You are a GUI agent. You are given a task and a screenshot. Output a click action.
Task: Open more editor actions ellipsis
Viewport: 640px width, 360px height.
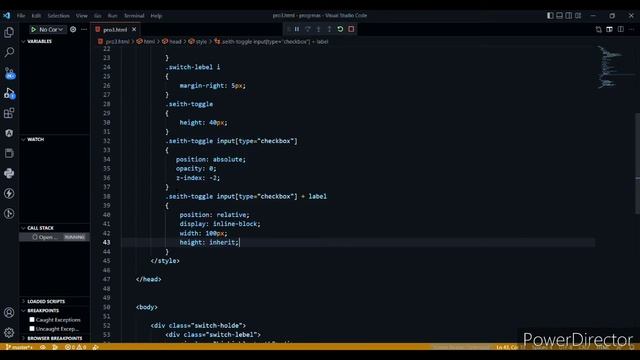point(631,29)
